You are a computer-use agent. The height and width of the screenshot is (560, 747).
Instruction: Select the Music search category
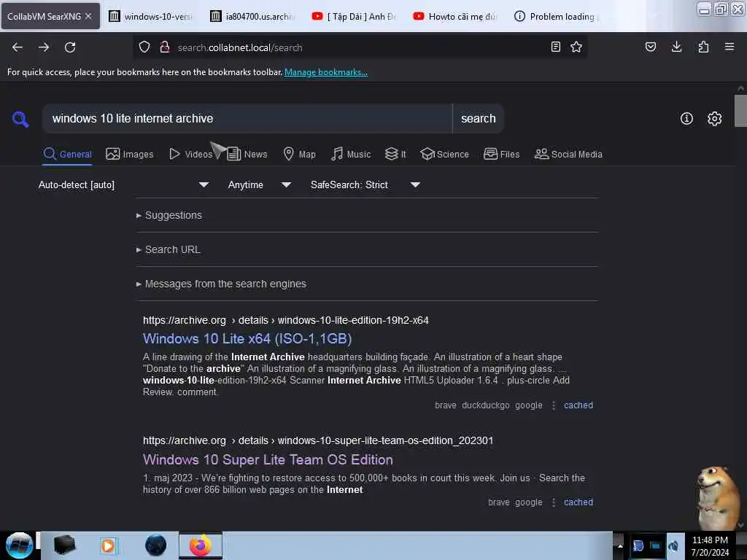(351, 154)
